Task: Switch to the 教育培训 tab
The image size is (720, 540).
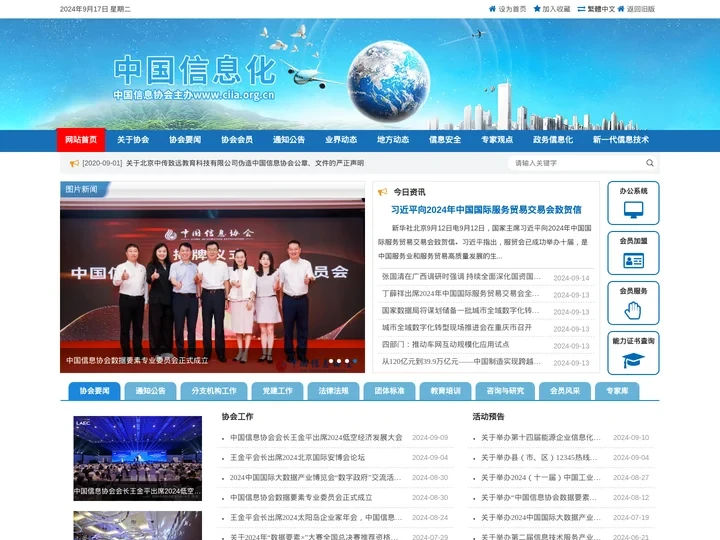Action: click(445, 391)
